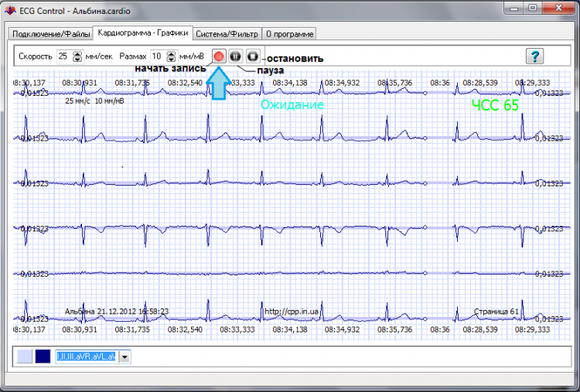Close the ECG Control window
The image size is (580, 392).
coord(558,9)
